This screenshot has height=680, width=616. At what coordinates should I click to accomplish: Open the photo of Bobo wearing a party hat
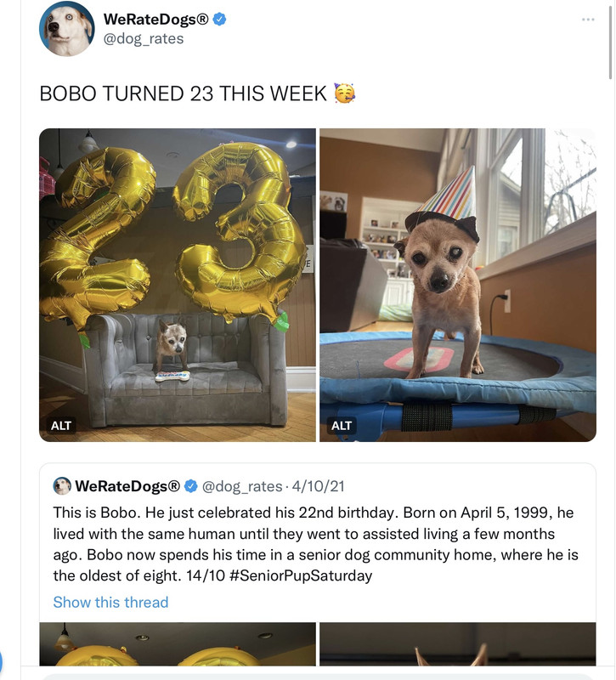click(457, 284)
